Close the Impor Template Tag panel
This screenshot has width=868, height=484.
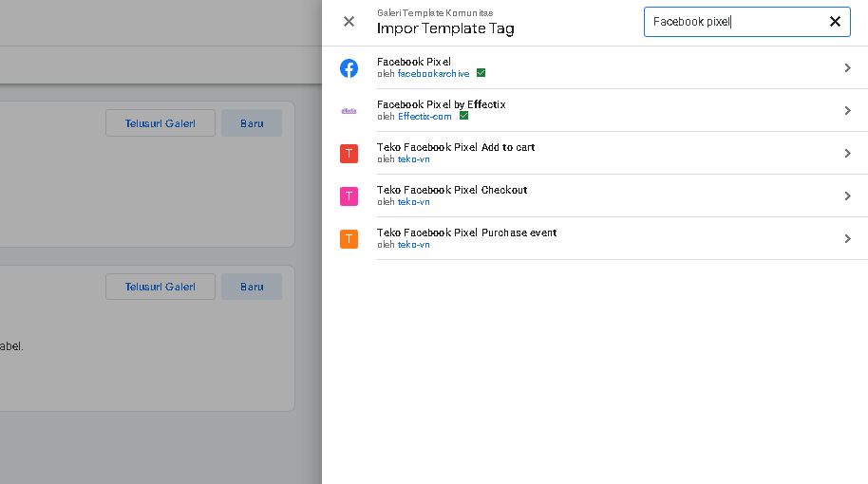pos(349,22)
